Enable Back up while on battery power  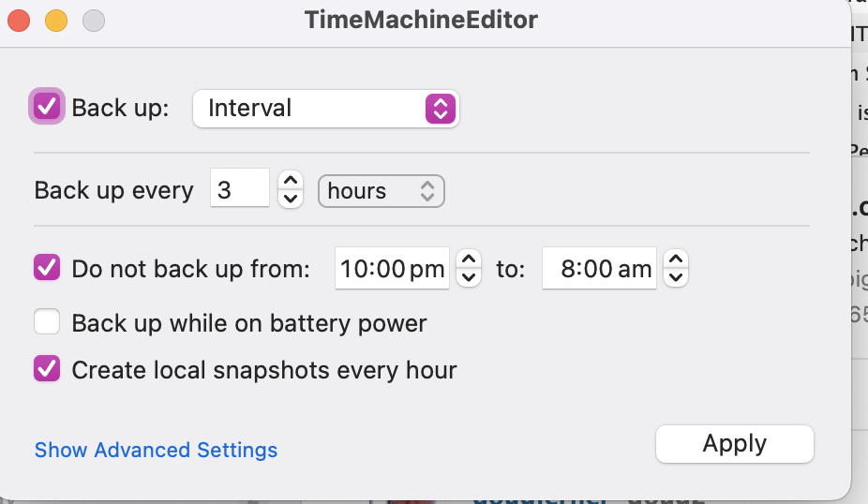click(47, 323)
